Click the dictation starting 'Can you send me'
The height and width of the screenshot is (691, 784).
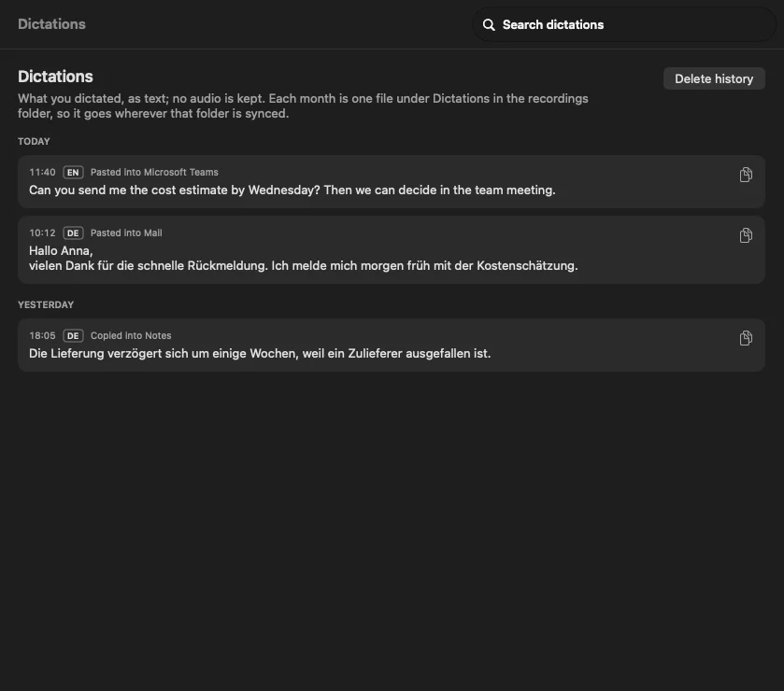click(292, 190)
